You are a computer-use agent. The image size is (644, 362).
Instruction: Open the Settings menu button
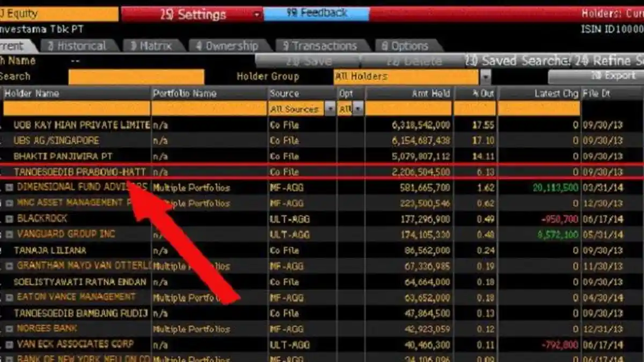192,14
